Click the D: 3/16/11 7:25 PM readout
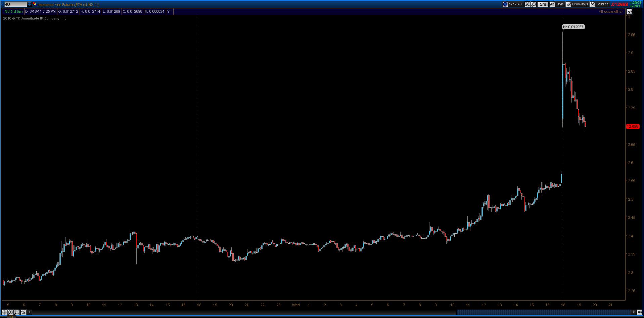644x318 pixels. [40, 11]
